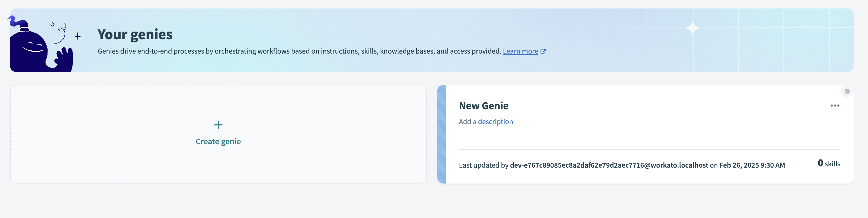Click the description link under New Genie

click(495, 122)
